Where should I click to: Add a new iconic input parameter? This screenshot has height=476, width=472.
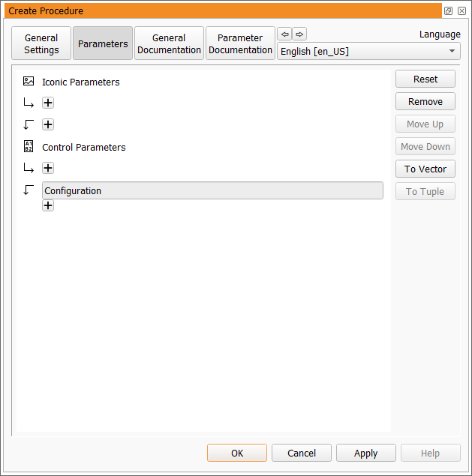pos(48,103)
